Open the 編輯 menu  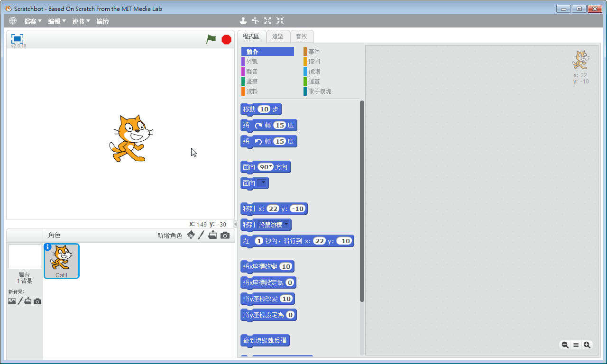[57, 21]
